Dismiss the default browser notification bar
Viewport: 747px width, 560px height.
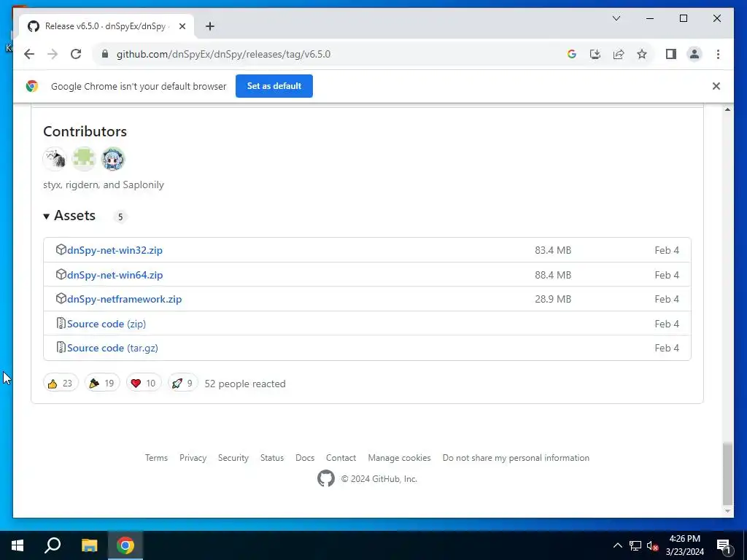[716, 86]
